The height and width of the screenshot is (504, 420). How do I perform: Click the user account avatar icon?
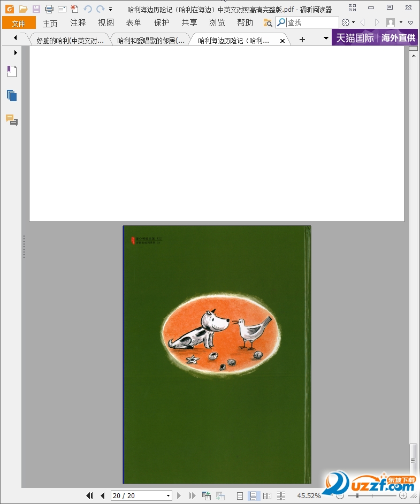[391, 22]
